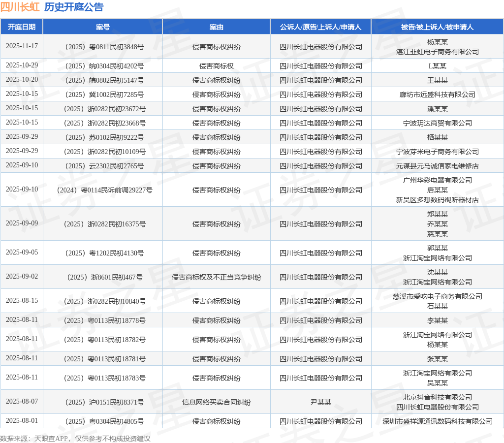The width and height of the screenshot is (504, 443).
Task: Click defendant 宁波芽米电子商务有限公司
Action: [438, 152]
